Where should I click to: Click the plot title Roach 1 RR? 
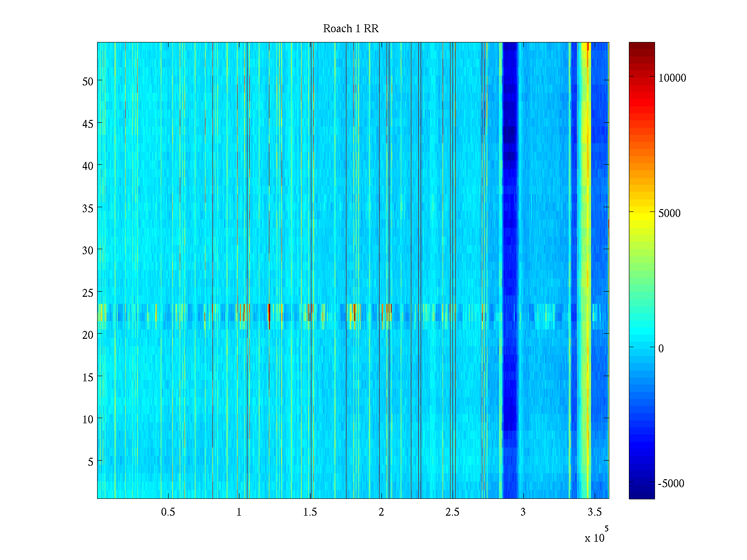(351, 29)
